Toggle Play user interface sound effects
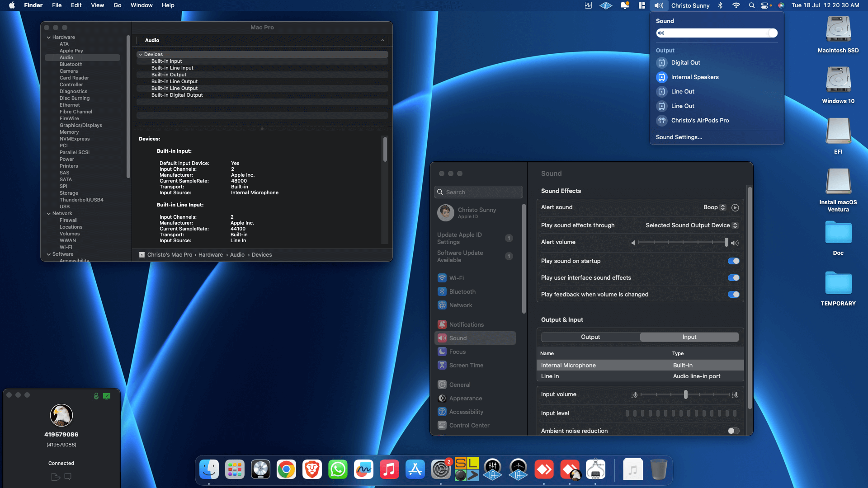This screenshot has width=868, height=488. 733,278
